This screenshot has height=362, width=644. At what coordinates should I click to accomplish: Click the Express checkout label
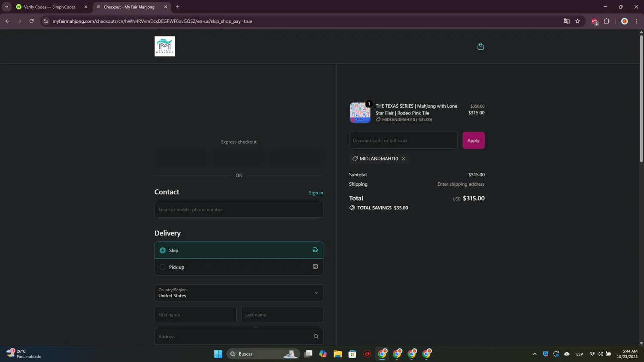click(239, 142)
